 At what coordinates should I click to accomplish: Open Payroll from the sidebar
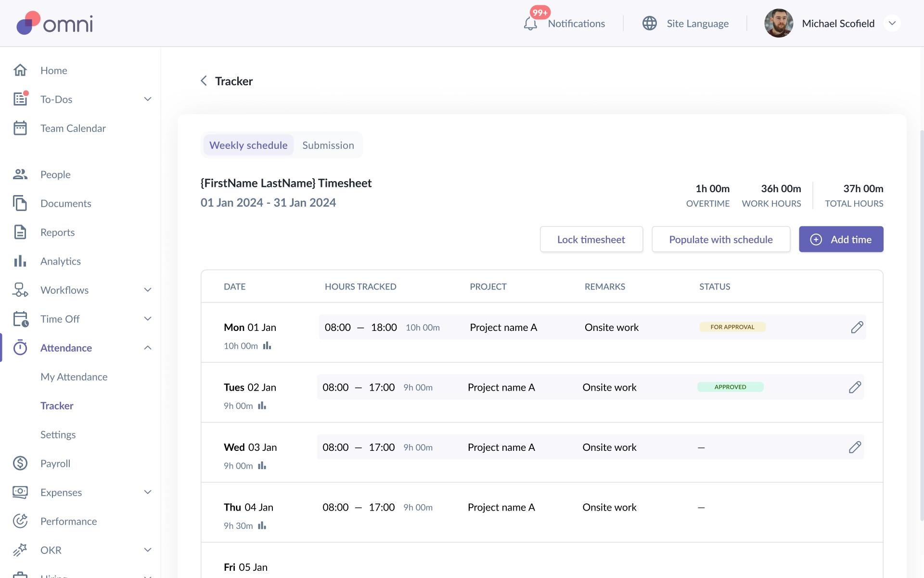(x=55, y=463)
